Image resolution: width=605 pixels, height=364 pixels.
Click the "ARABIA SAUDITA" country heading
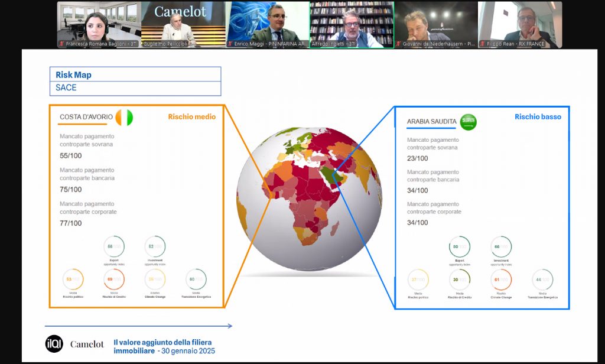coord(432,122)
